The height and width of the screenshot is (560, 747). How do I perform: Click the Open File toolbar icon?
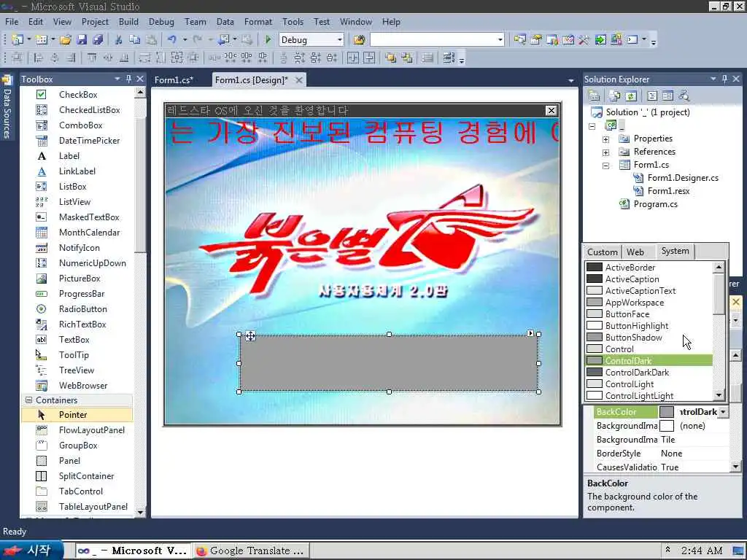point(66,40)
